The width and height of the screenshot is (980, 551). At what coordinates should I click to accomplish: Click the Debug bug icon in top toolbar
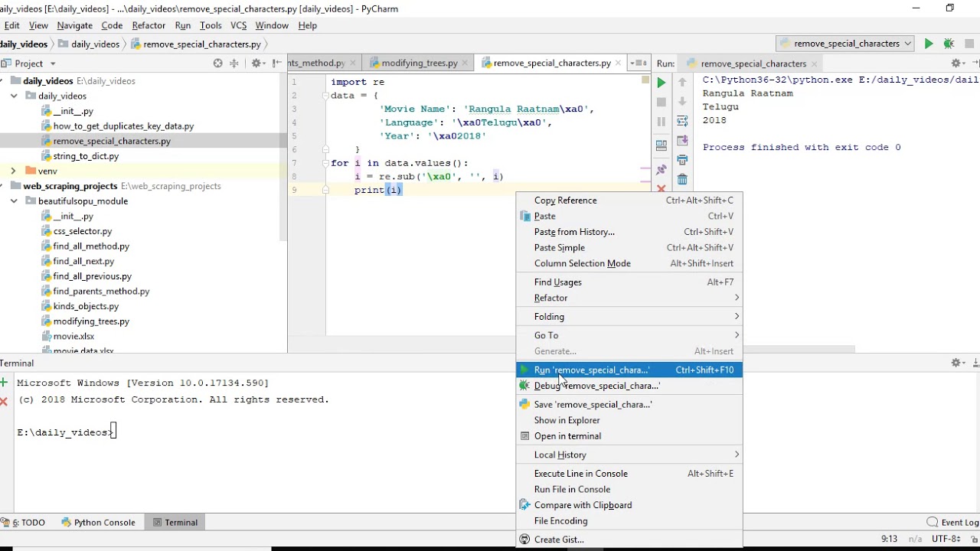[x=949, y=44]
